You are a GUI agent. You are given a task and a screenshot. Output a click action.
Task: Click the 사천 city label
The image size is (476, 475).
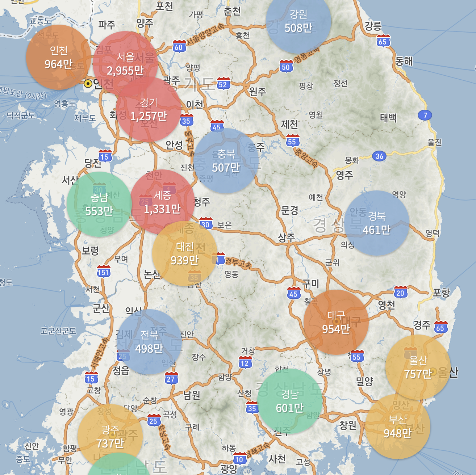277,459
